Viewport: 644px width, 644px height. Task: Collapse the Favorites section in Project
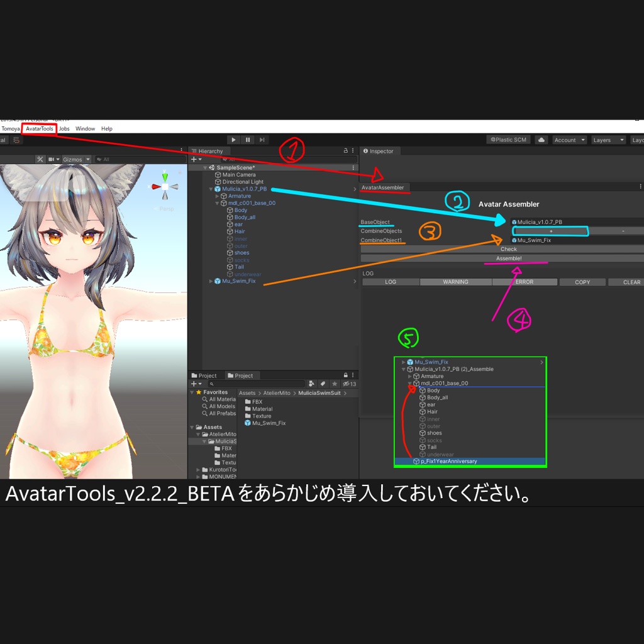click(192, 392)
